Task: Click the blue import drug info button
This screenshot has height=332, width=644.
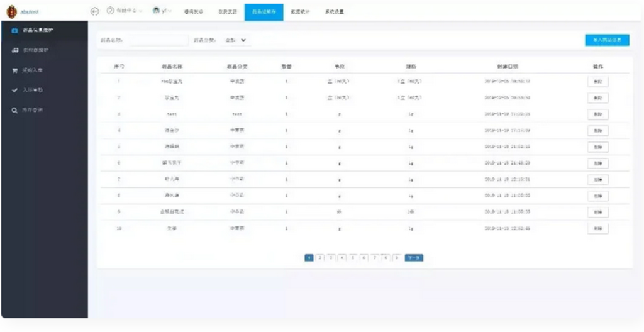Action: (607, 40)
